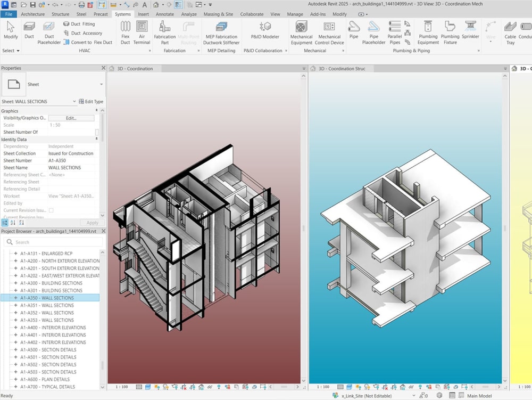This screenshot has width=532, height=400.
Task: Select the Cable Tray tool
Action: [x=510, y=33]
